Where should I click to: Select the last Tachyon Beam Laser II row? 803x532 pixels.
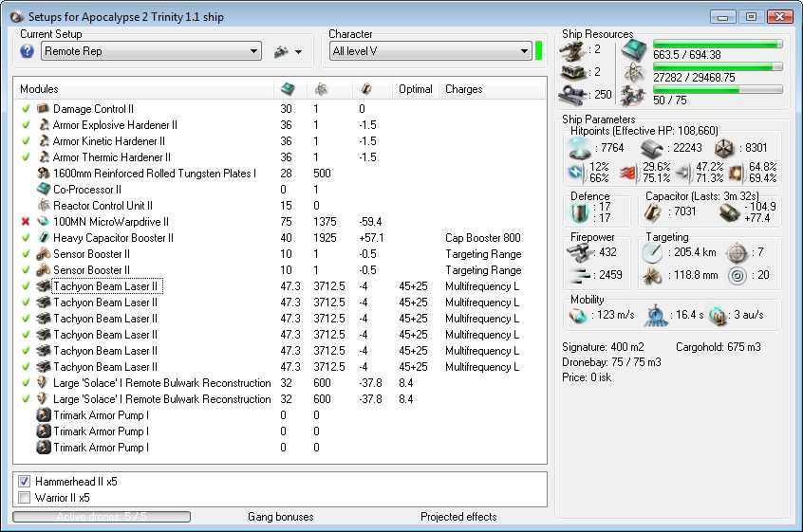[x=279, y=367]
